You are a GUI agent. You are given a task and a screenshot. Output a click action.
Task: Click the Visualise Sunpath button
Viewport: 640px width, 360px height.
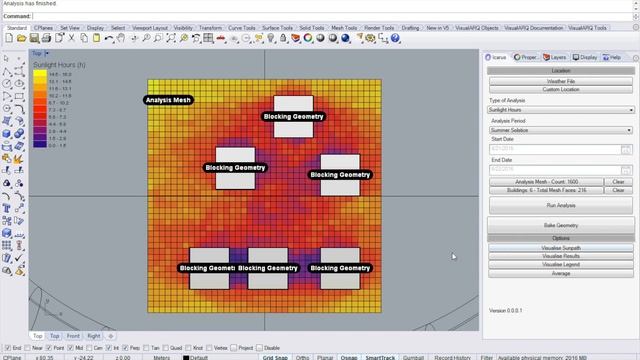tap(561, 248)
